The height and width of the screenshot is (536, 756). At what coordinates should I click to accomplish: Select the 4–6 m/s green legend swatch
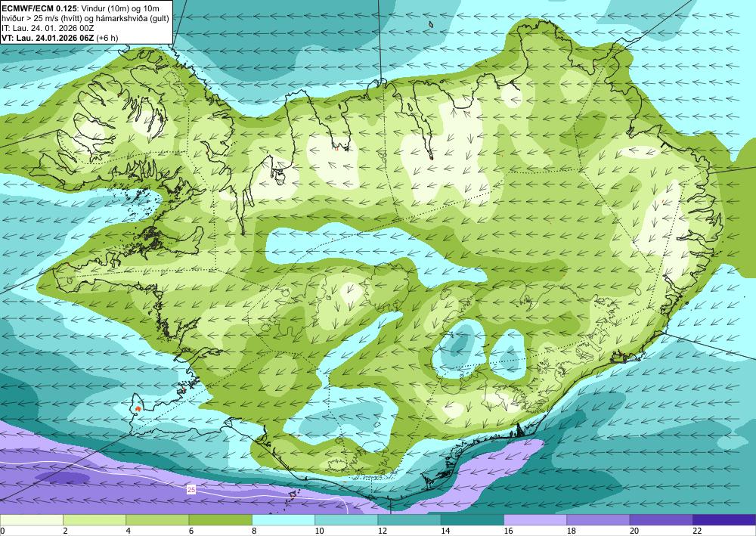(158, 520)
